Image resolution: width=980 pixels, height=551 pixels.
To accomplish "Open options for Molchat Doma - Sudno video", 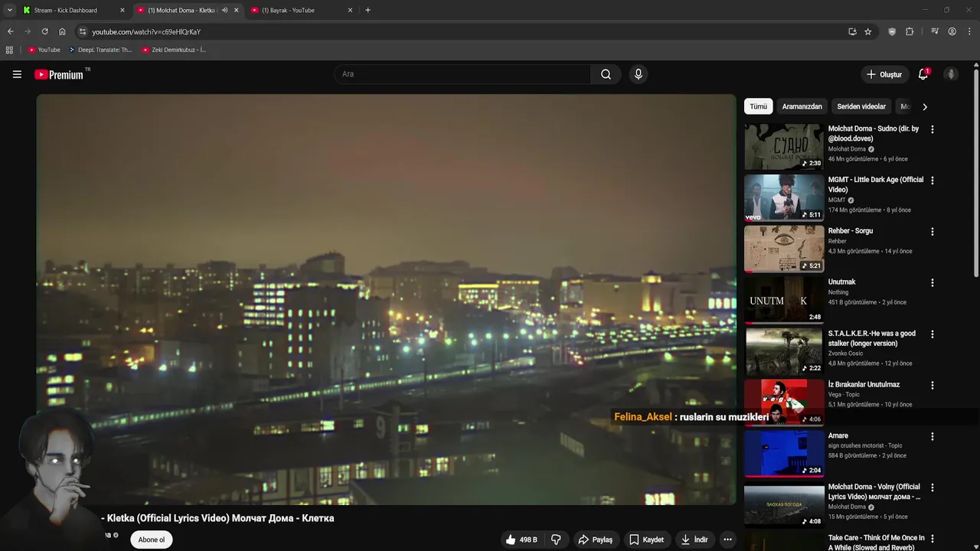I will (932, 129).
